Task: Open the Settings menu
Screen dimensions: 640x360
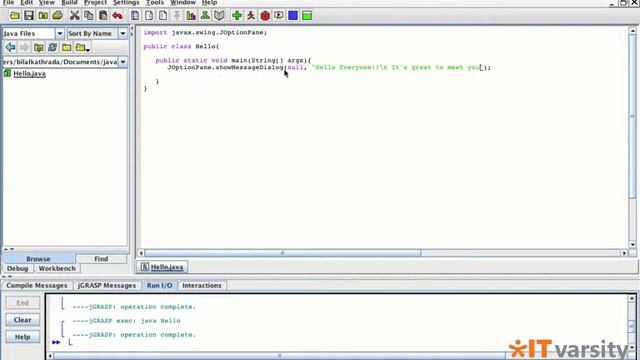Action: point(126,2)
